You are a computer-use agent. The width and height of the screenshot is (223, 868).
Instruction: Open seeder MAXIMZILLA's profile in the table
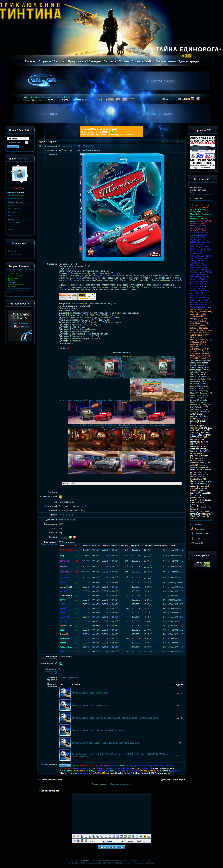point(66,550)
